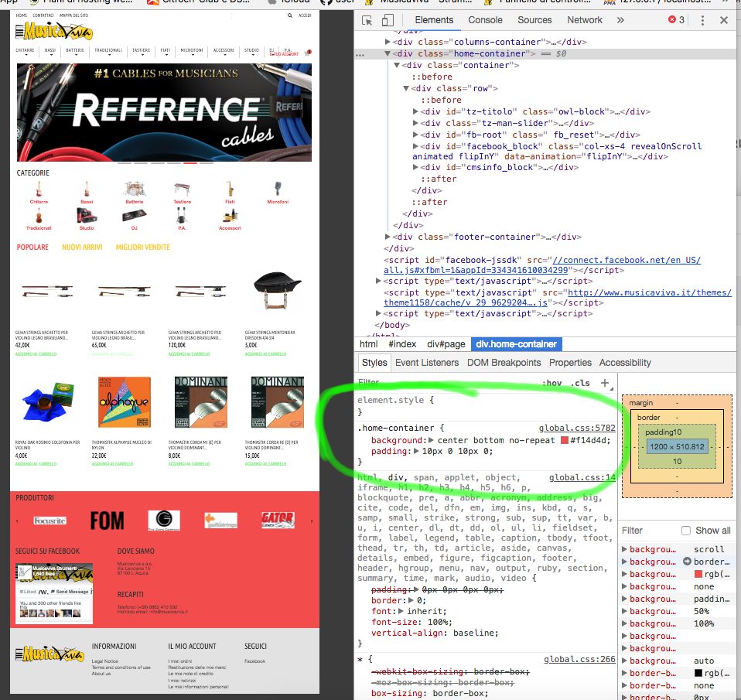This screenshot has width=741, height=700.
Task: Expand the footer-container div node
Action: pos(388,237)
